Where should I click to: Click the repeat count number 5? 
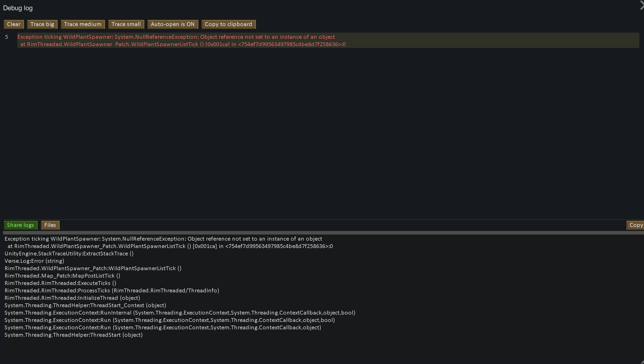[x=7, y=37]
